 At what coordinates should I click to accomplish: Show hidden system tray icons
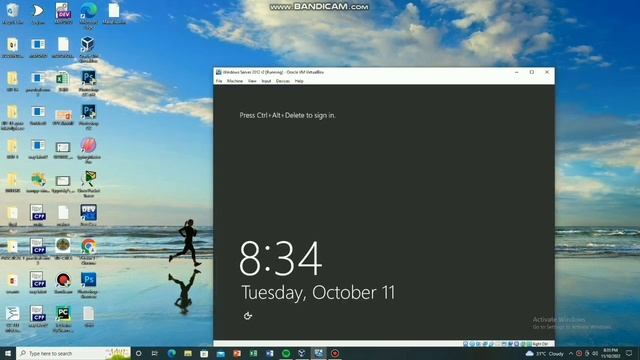point(571,353)
